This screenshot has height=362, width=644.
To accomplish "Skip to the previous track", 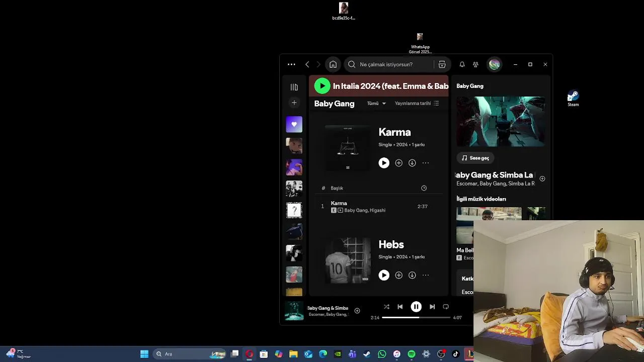I will [x=400, y=307].
